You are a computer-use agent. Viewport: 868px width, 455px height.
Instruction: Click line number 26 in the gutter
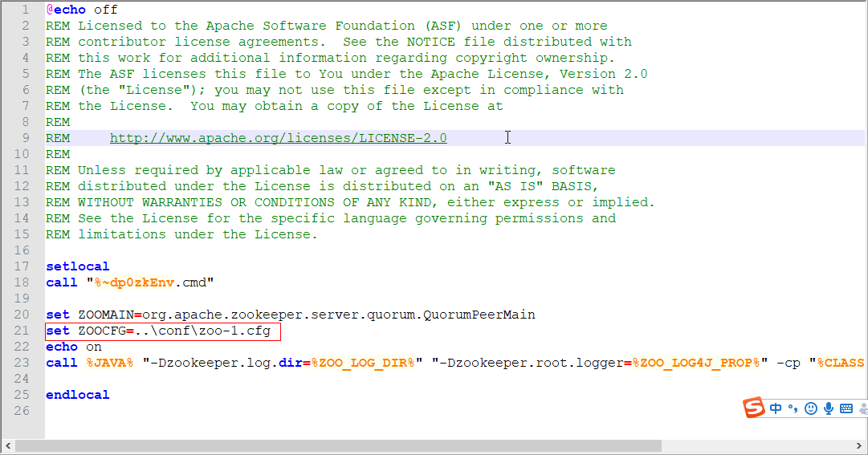coord(22,411)
